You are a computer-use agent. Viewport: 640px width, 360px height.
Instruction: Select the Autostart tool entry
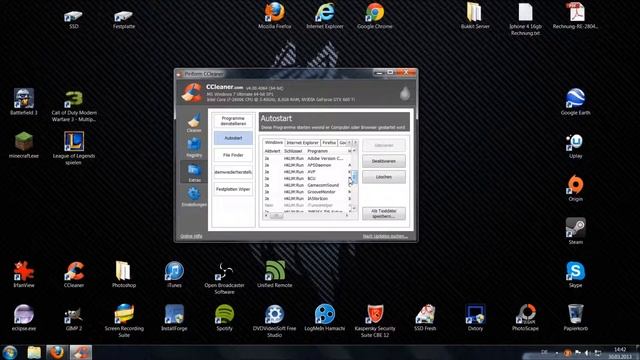point(233,138)
